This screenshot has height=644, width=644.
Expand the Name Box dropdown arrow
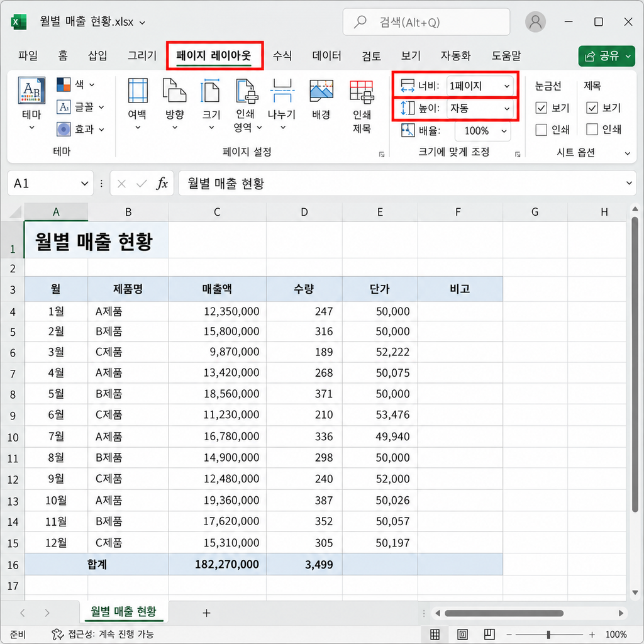85,183
